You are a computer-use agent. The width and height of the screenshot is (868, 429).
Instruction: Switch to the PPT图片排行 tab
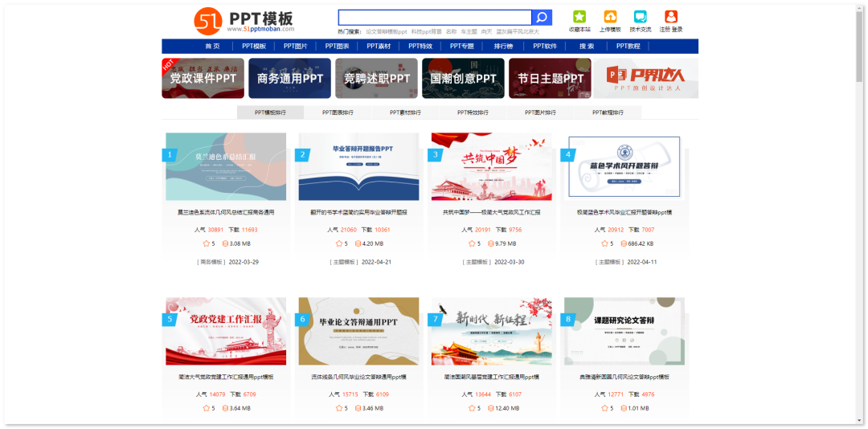(540, 112)
